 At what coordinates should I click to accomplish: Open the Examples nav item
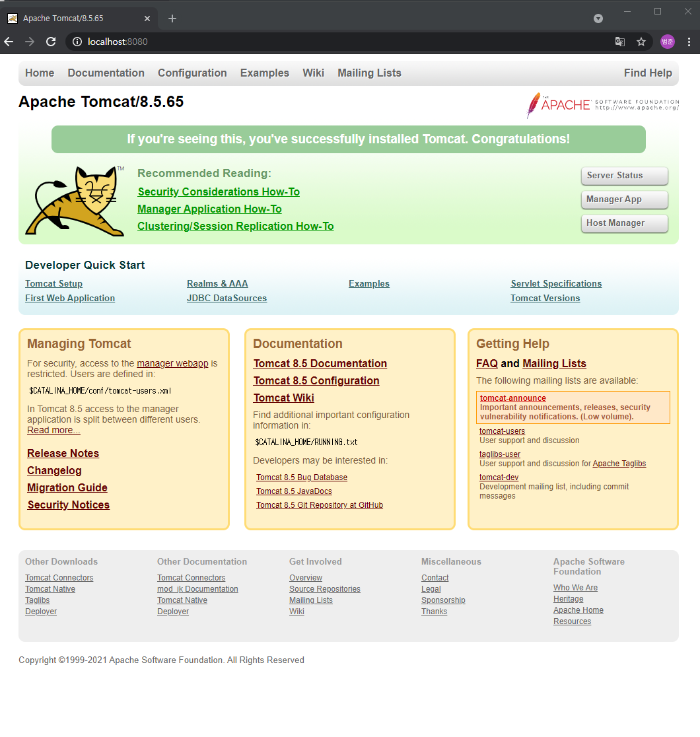point(265,73)
